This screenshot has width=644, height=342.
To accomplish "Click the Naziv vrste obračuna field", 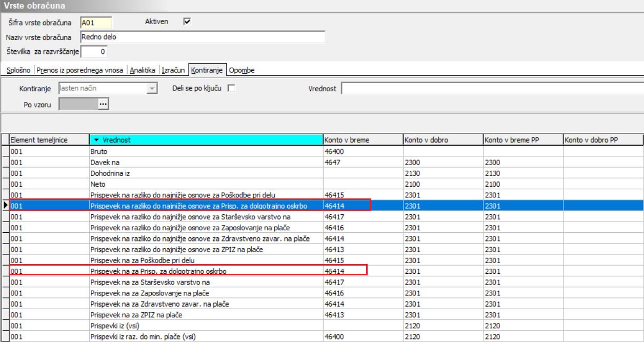I will point(203,37).
